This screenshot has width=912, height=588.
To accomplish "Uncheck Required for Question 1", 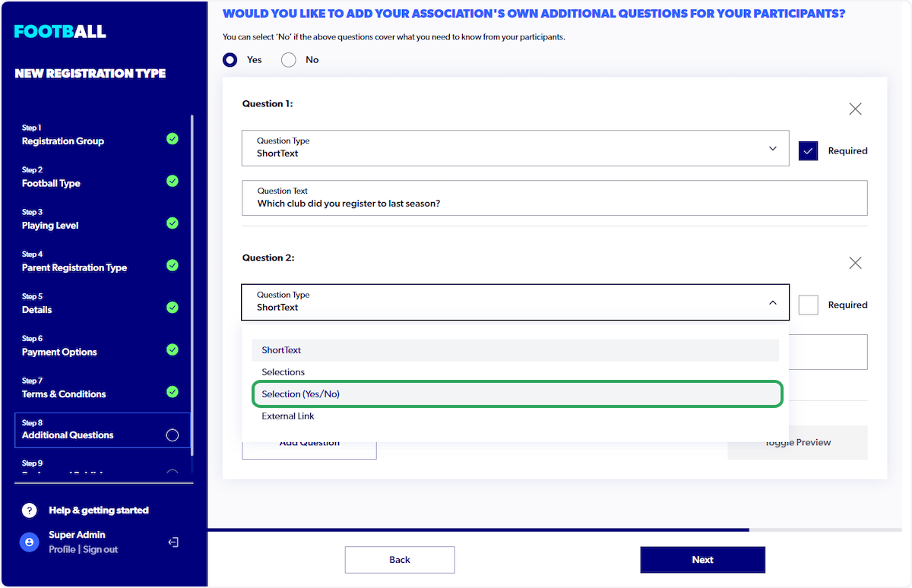I will click(808, 151).
